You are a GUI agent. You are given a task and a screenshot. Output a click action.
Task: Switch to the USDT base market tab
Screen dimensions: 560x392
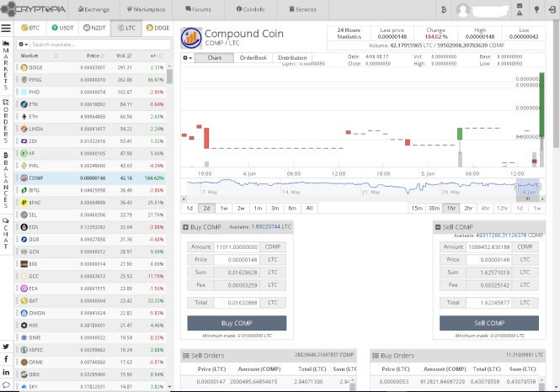[x=62, y=28]
